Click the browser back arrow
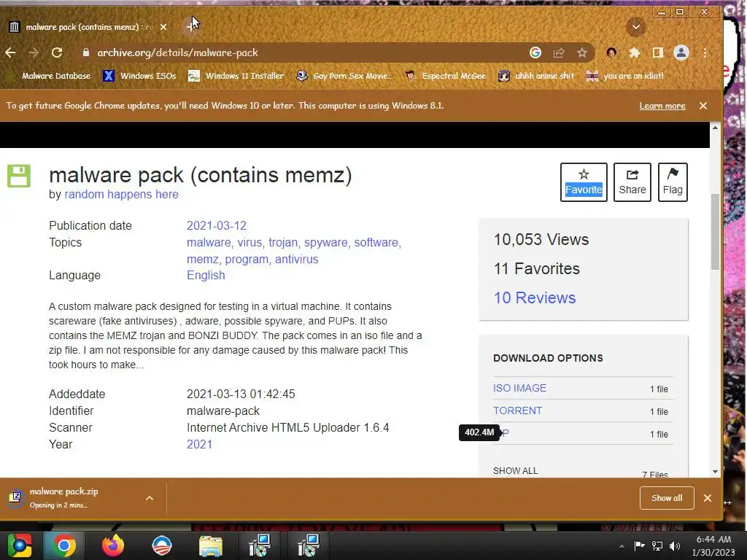The height and width of the screenshot is (560, 747). point(10,52)
